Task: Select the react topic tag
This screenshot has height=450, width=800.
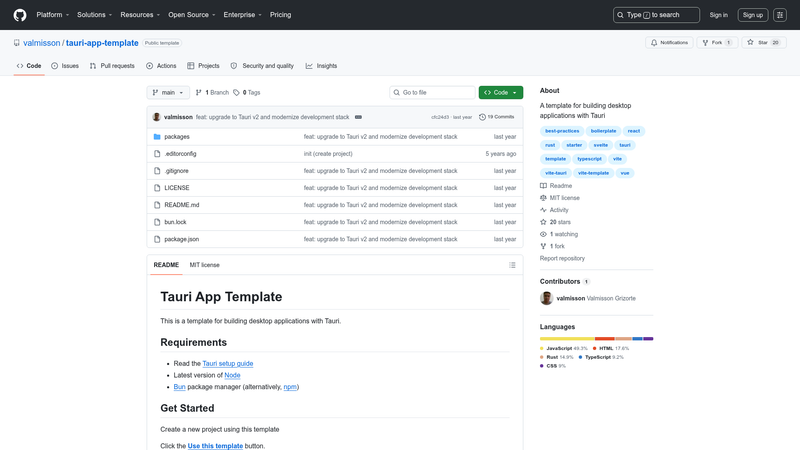Action: (x=634, y=131)
